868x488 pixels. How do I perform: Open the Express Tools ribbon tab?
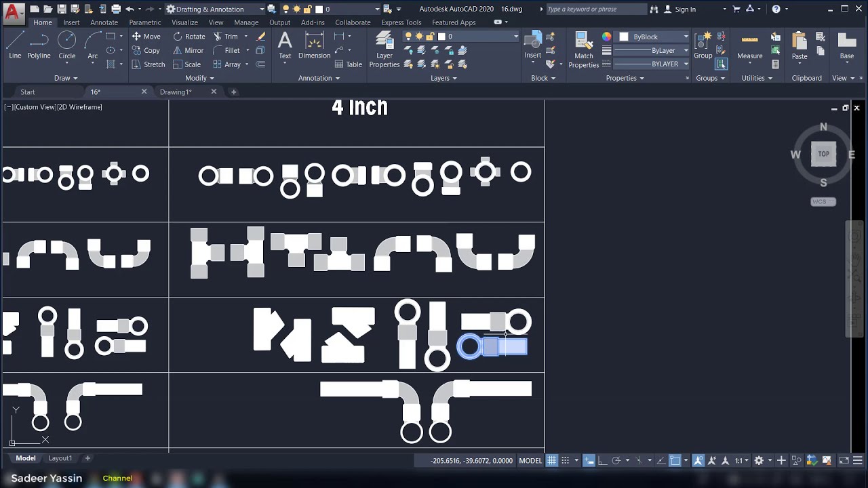[401, 22]
